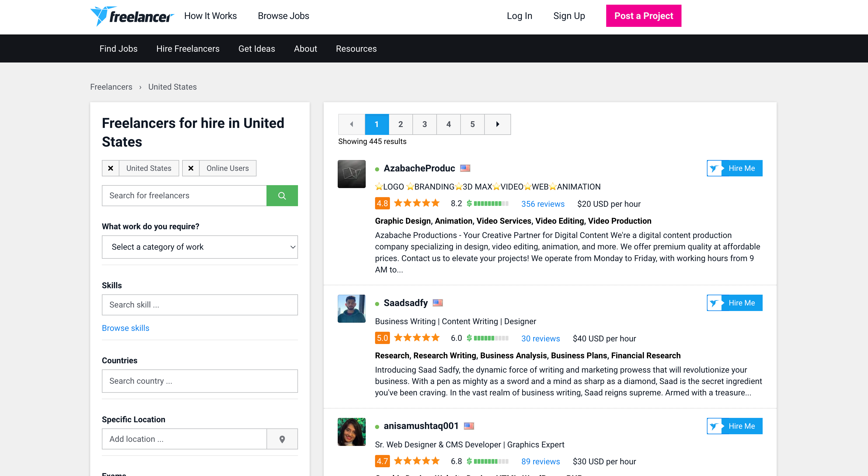This screenshot has width=868, height=476.
Task: Click anisamushtaq001's five-star rating
Action: click(x=417, y=461)
